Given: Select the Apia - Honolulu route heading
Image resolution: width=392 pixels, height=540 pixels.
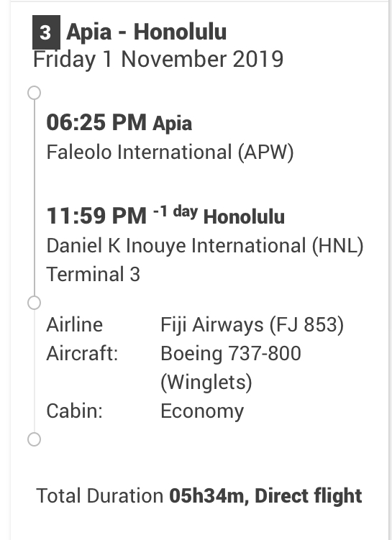Looking at the screenshot, I should (147, 32).
